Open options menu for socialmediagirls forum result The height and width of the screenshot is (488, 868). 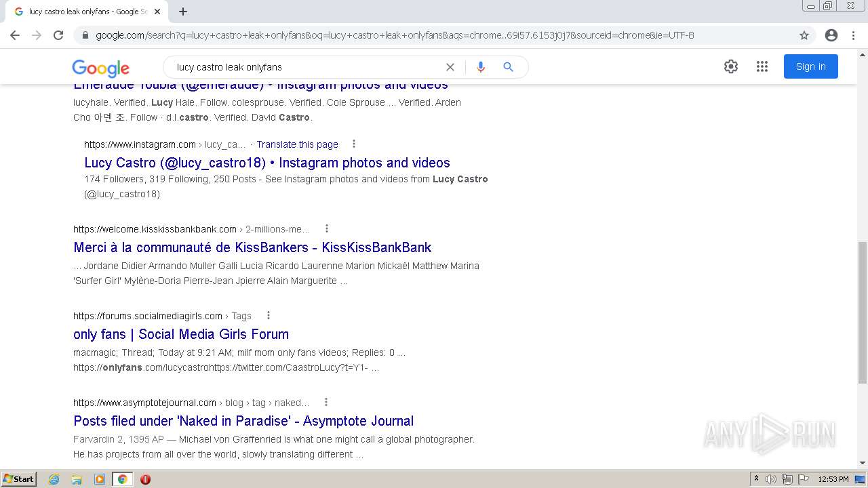tap(268, 315)
